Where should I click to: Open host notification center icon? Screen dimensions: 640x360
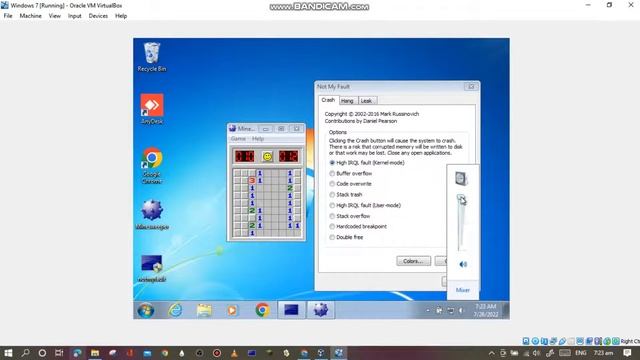pos(627,353)
